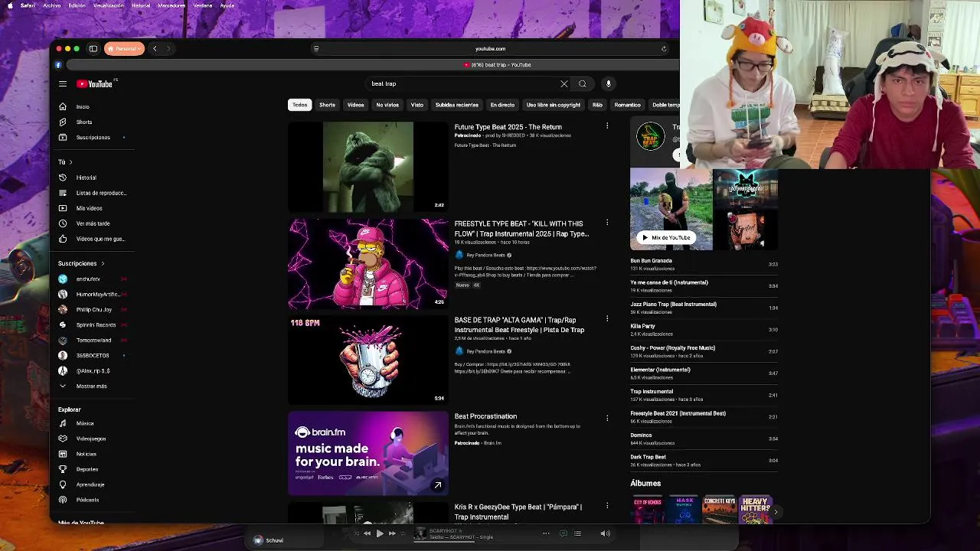
Task: Open options for BASE DE TRAP video
Action: (607, 319)
